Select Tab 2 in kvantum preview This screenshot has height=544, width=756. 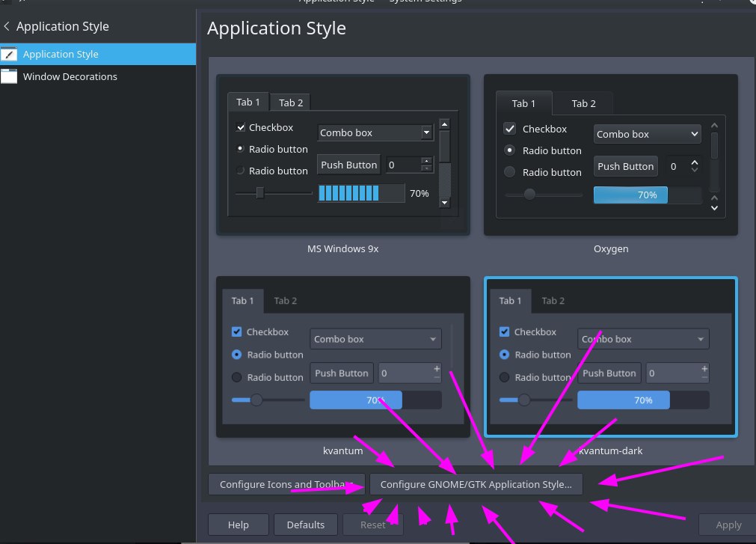[x=286, y=301]
